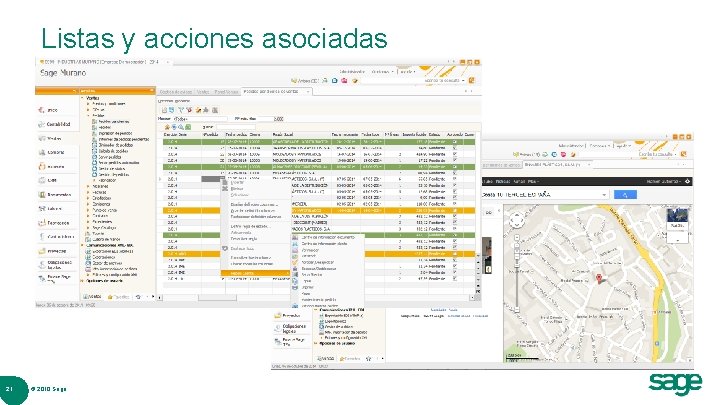This screenshot has height=405, width=720.
Task: Open the Compras module icon in sidebar
Action: [x=42, y=152]
